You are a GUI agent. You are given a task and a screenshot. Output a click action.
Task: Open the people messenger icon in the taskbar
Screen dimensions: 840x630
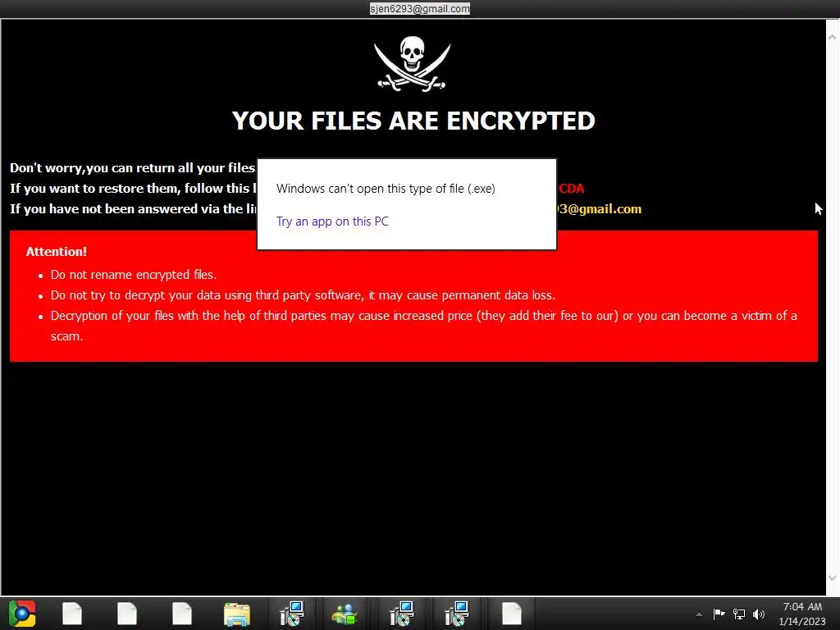(x=345, y=614)
